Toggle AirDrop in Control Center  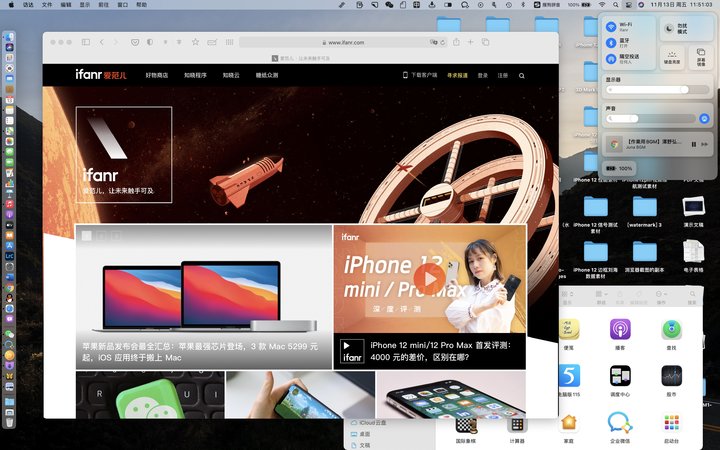tap(611, 59)
